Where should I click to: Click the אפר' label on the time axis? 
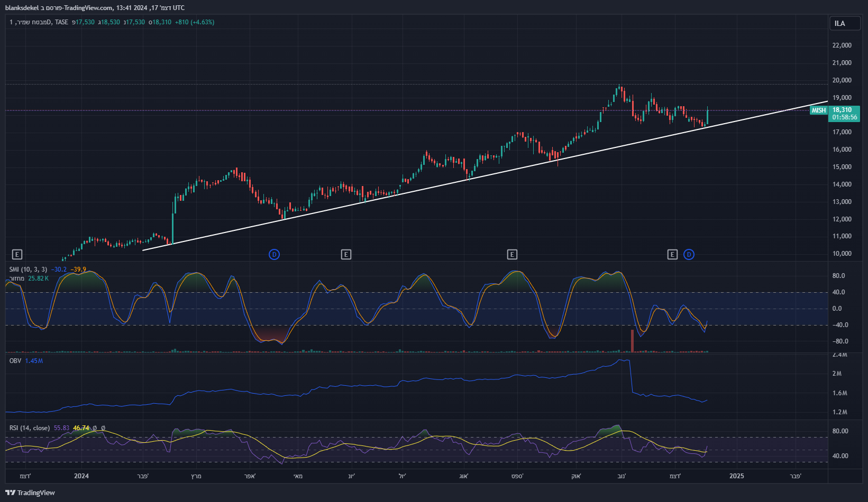coord(250,476)
